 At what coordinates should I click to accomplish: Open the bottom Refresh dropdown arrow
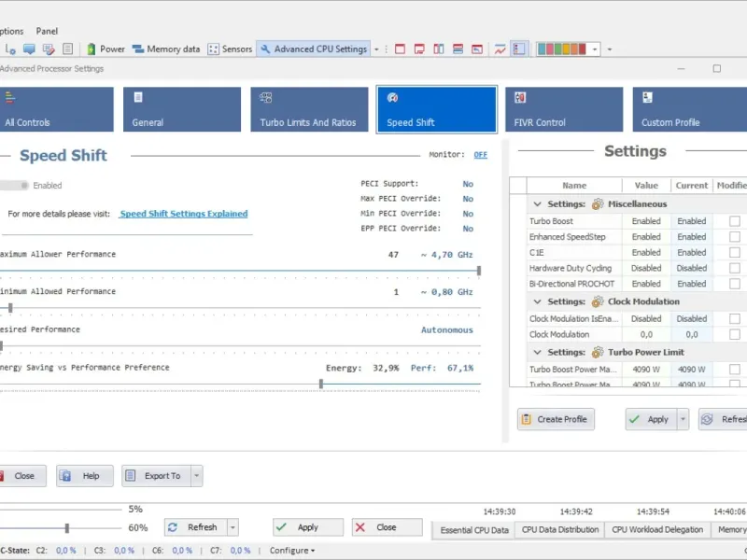point(233,527)
